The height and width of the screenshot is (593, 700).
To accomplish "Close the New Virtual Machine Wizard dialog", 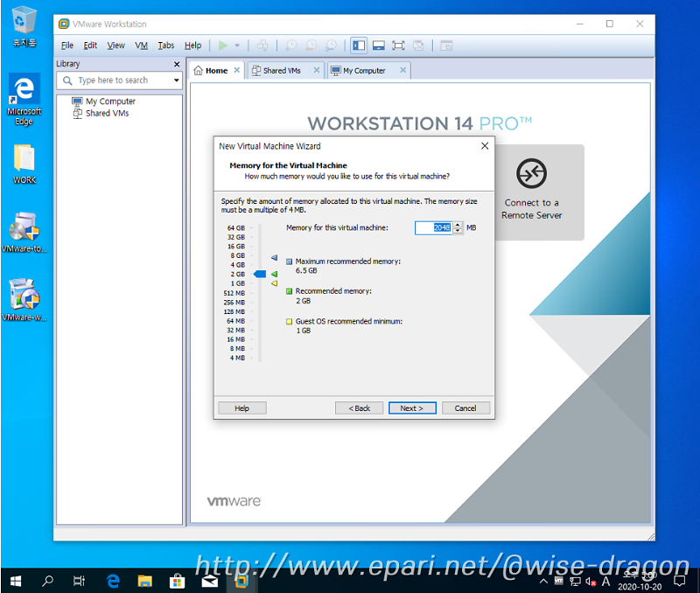I will pyautogui.click(x=485, y=146).
